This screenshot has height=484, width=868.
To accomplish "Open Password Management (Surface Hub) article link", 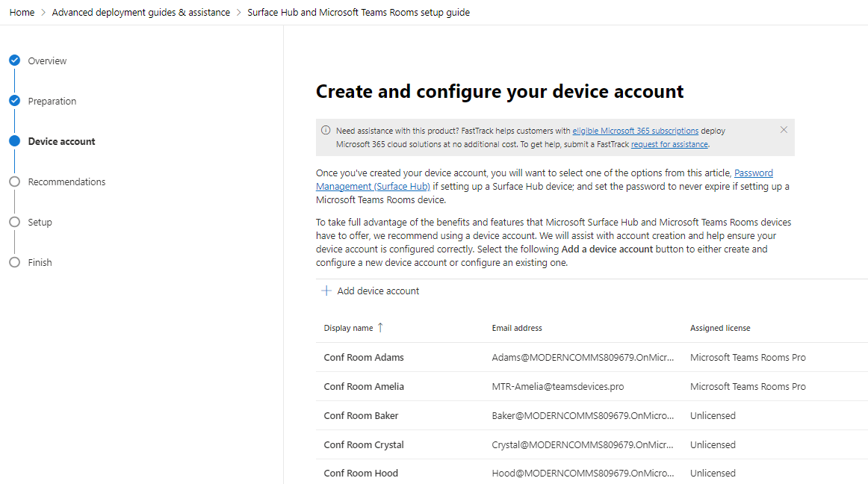I will (x=373, y=186).
